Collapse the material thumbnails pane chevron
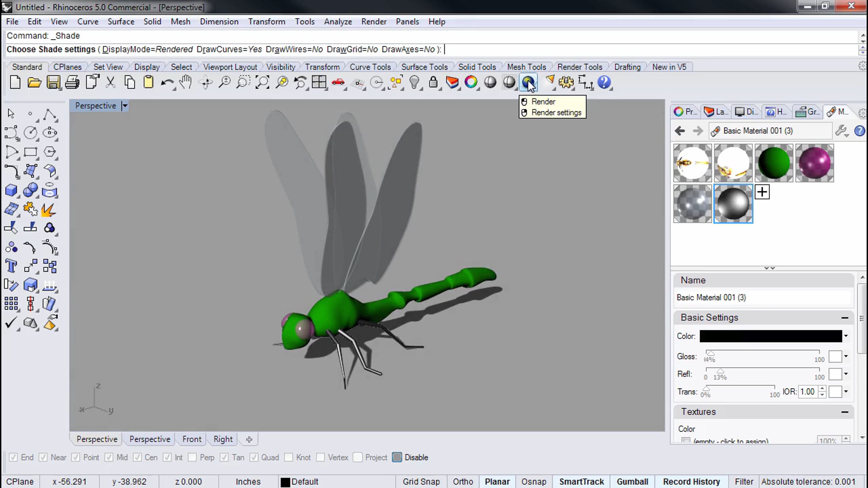Screen dimensions: 868x488 coord(769,268)
